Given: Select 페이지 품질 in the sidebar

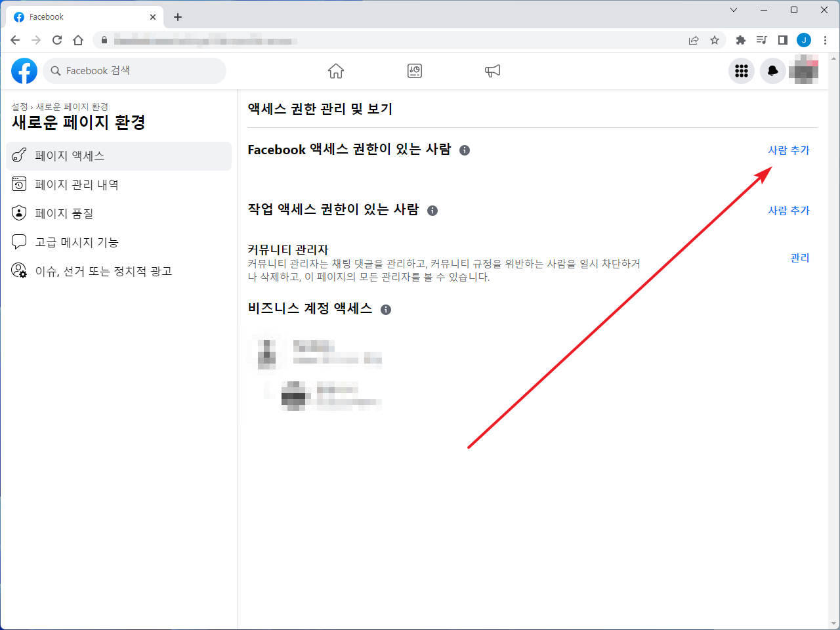Looking at the screenshot, I should point(119,213).
